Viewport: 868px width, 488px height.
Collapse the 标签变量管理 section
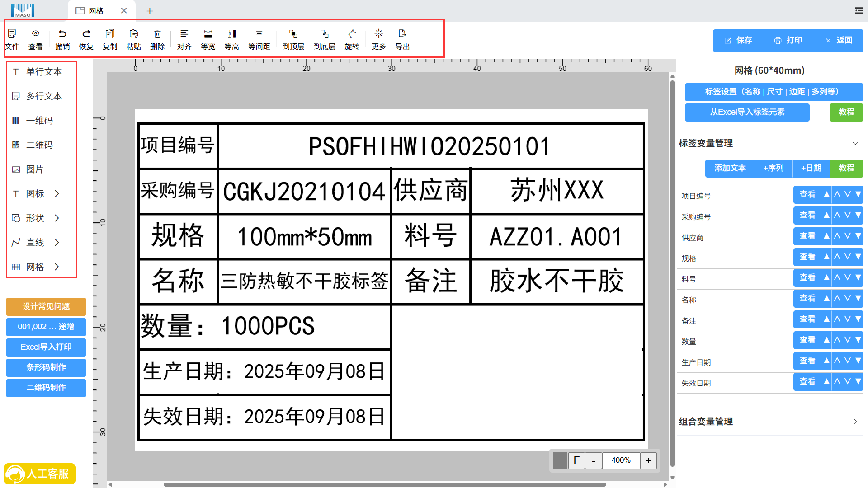[x=855, y=143]
